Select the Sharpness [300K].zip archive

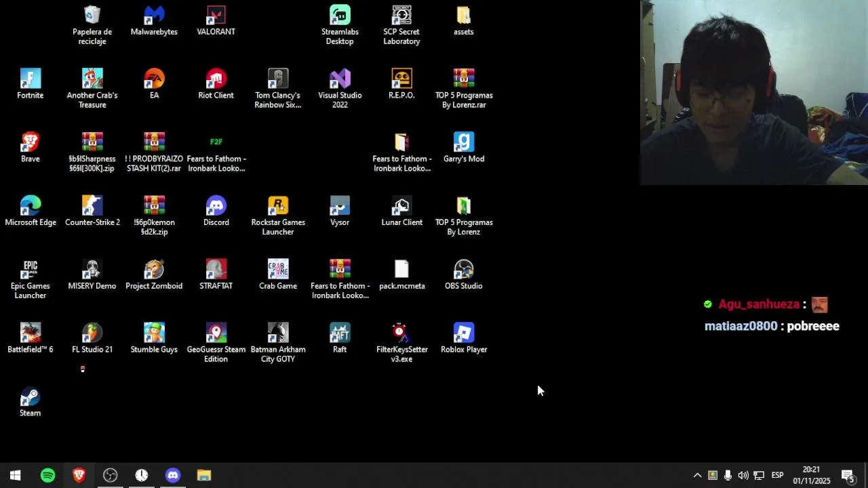coord(92,152)
